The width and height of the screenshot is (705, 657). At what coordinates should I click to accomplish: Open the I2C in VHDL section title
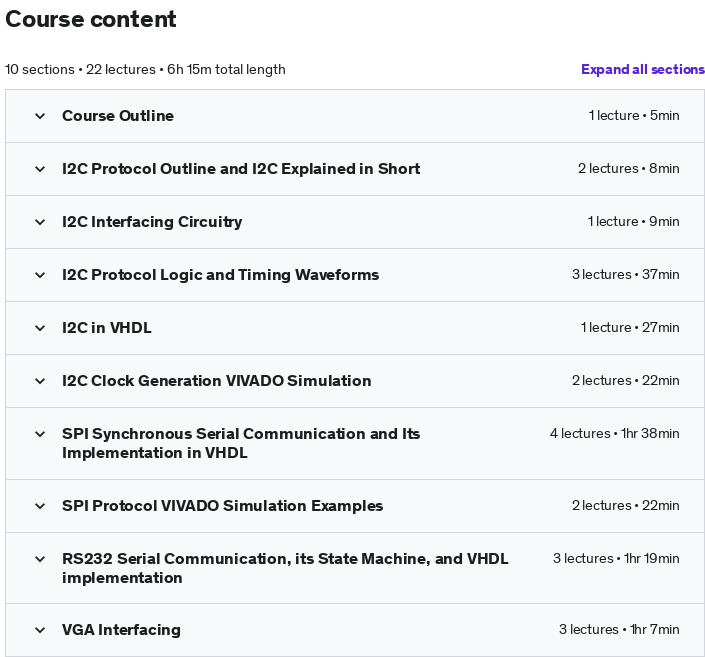(107, 328)
